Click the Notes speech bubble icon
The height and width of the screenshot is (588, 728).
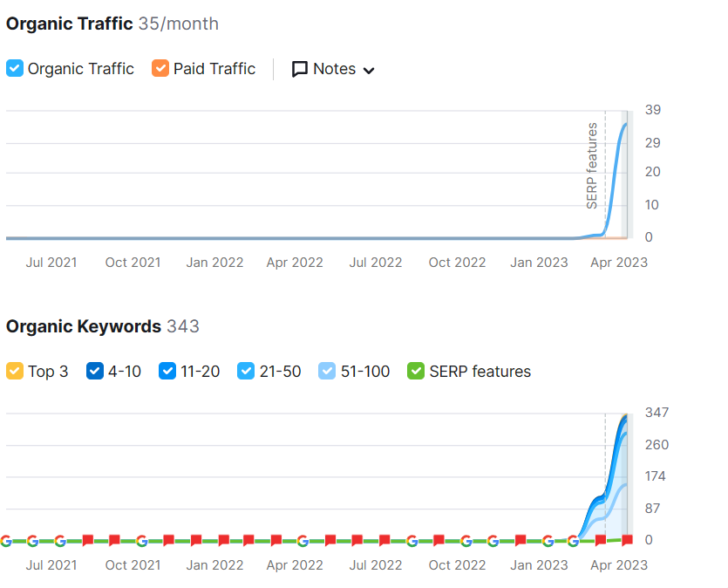tap(299, 69)
